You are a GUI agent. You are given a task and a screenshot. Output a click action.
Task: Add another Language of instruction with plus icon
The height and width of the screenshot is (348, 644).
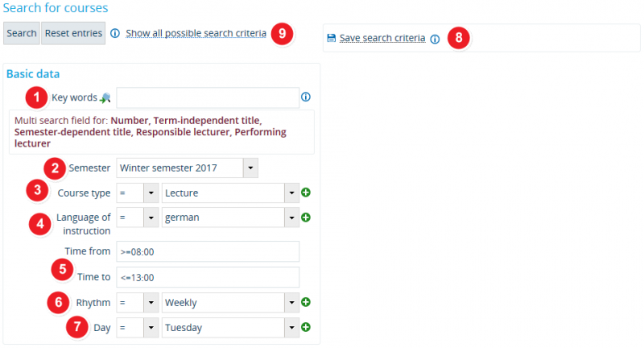point(306,217)
